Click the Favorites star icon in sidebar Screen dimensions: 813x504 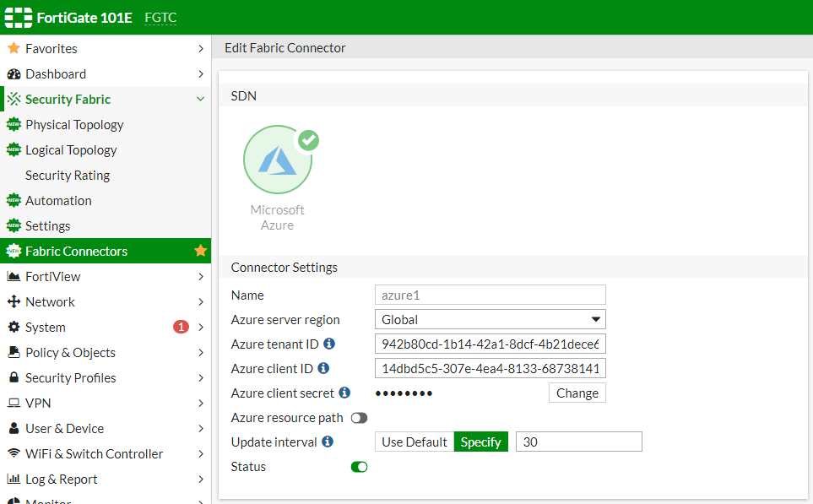tap(14, 48)
